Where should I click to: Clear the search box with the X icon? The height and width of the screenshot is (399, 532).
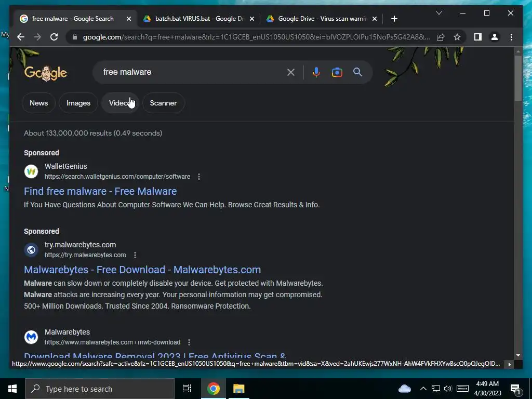coord(291,72)
